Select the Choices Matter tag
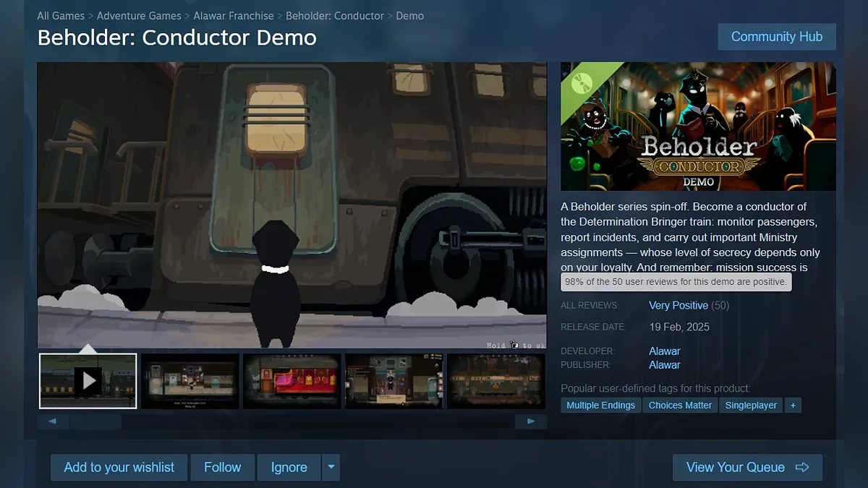The width and height of the screenshot is (868, 488). (680, 406)
